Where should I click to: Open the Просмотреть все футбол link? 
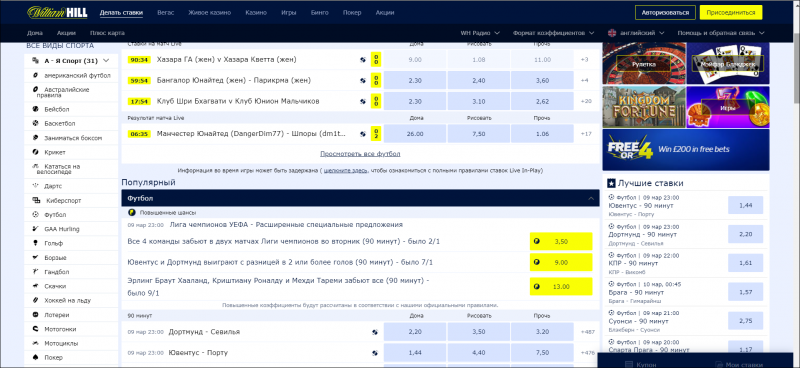click(x=360, y=154)
